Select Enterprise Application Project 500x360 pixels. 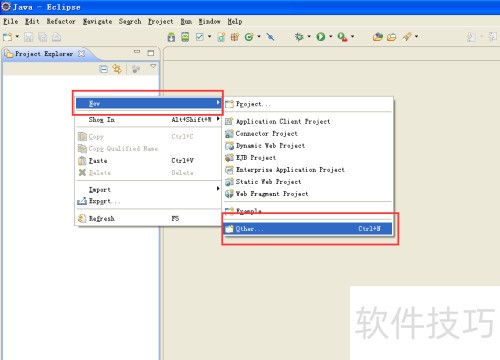tap(308, 170)
